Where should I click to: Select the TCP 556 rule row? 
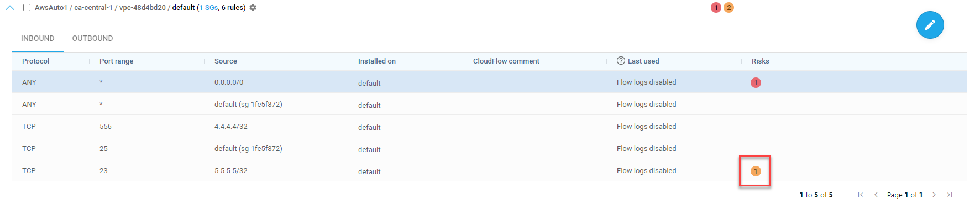tap(490, 126)
